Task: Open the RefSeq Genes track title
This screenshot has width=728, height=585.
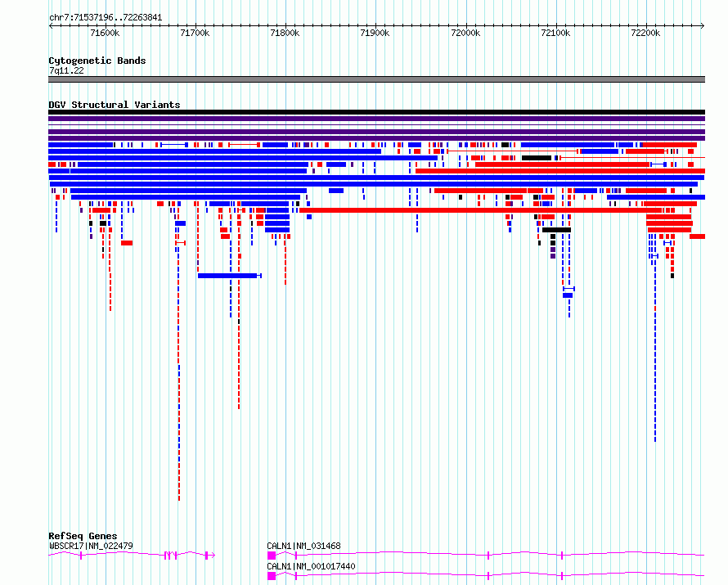Action: [83, 536]
